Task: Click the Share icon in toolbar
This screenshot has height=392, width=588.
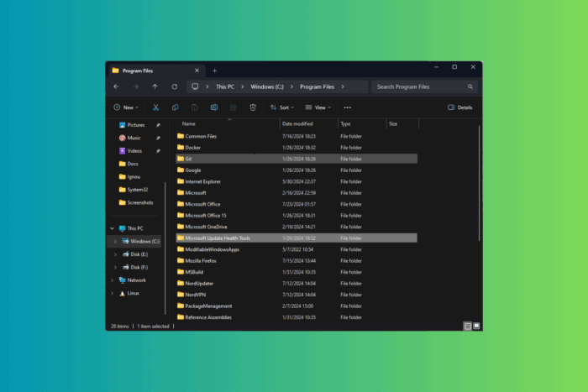Action: [234, 107]
